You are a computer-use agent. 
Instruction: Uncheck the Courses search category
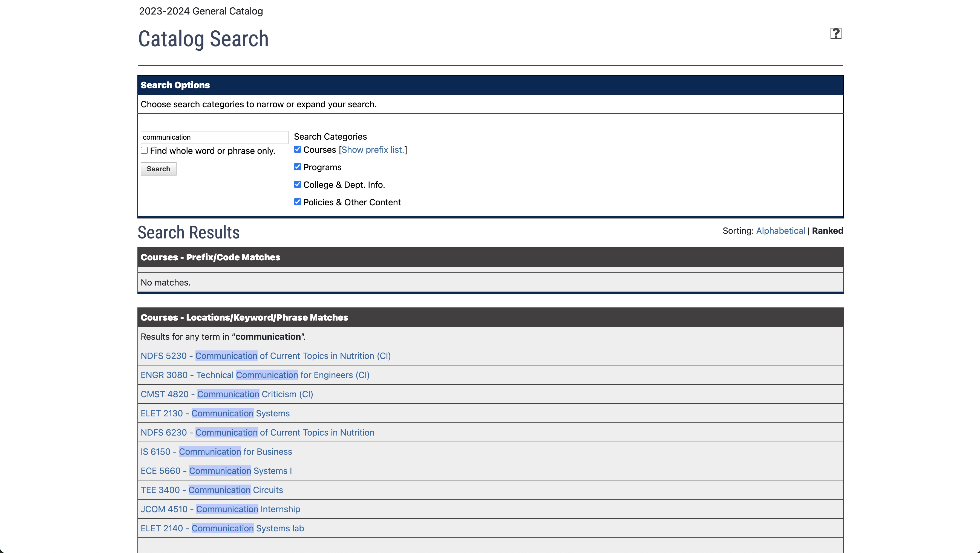pos(298,149)
